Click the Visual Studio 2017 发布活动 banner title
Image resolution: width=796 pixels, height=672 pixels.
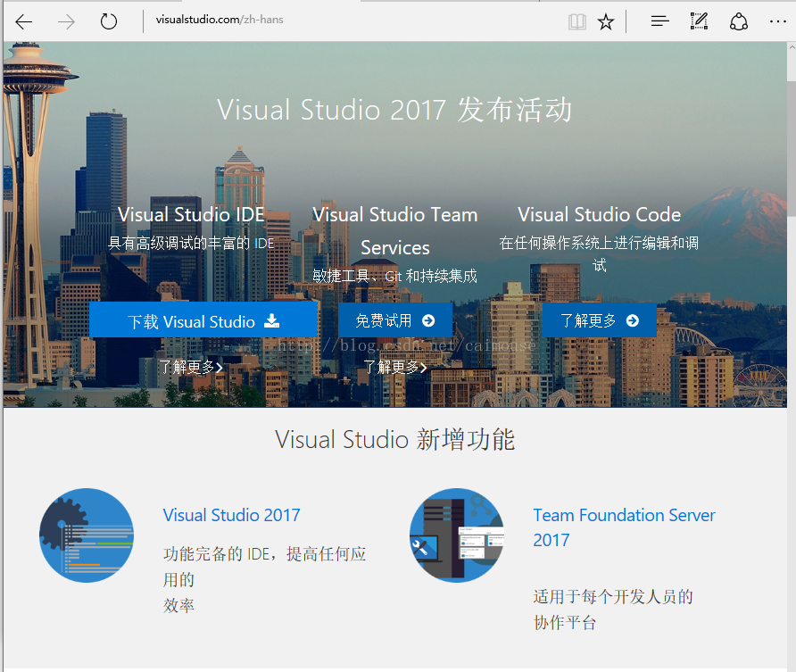pyautogui.click(x=395, y=110)
